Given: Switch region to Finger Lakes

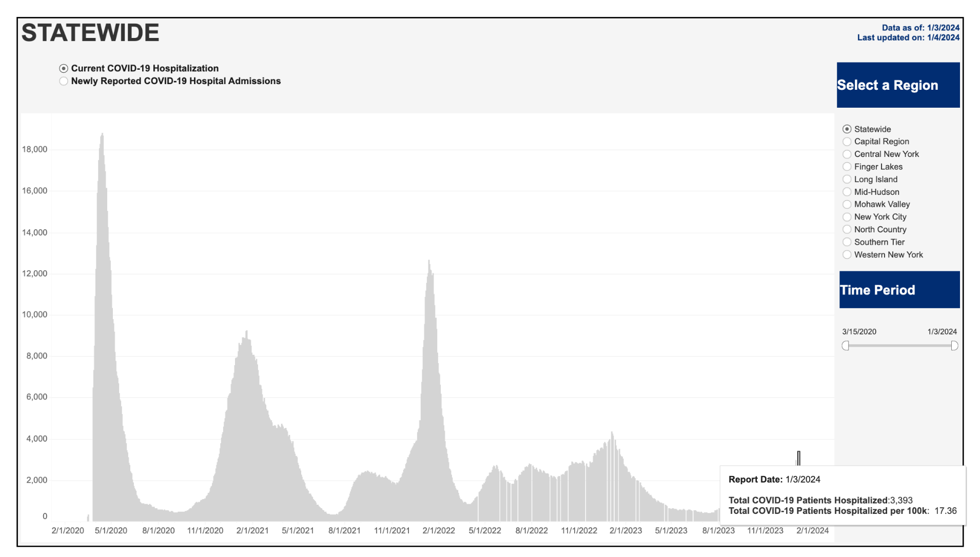Looking at the screenshot, I should pos(847,167).
